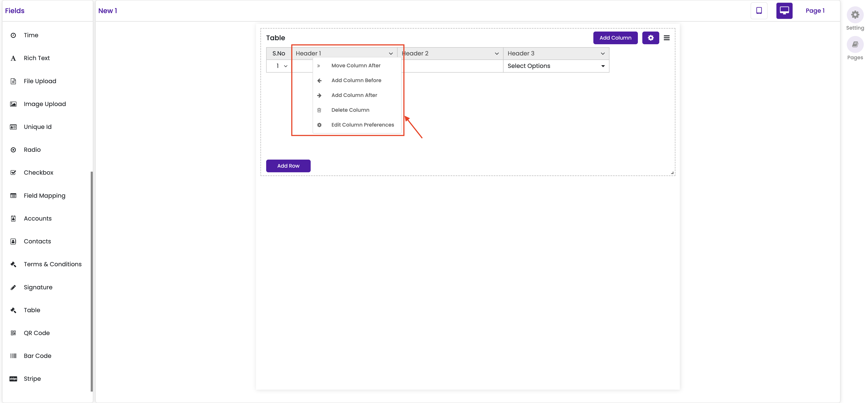Choose Edit Column Preferences
The height and width of the screenshot is (403, 868).
(x=357, y=125)
